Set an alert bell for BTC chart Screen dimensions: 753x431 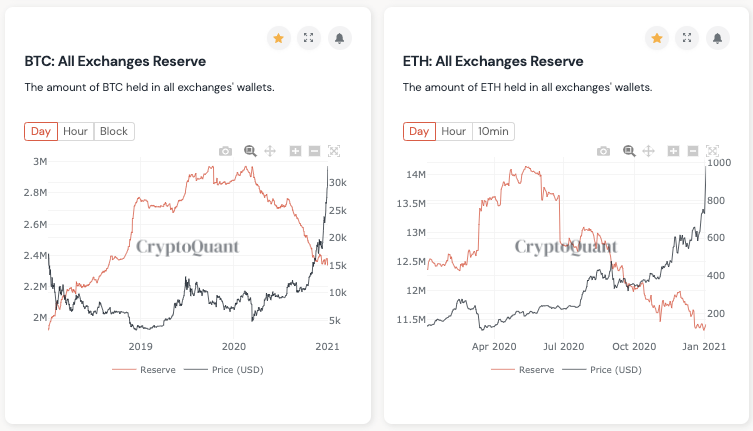coord(340,38)
